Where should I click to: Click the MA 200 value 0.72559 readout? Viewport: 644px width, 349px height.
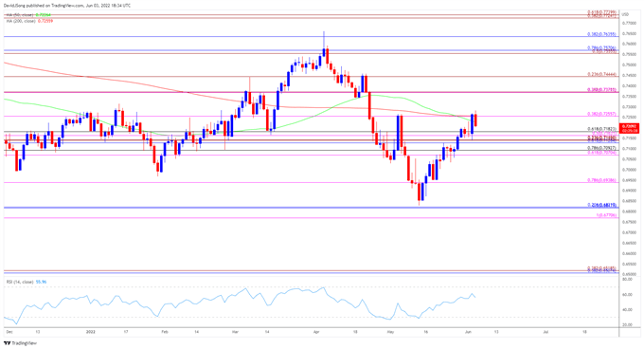pos(45,21)
